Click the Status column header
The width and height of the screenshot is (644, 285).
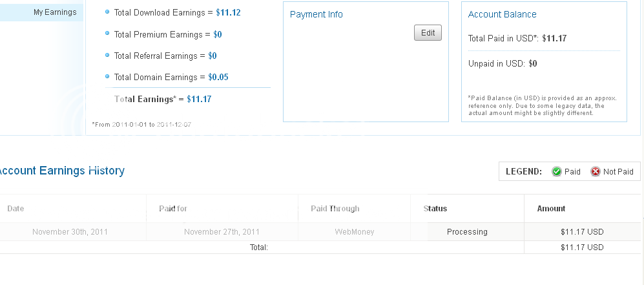pos(435,209)
